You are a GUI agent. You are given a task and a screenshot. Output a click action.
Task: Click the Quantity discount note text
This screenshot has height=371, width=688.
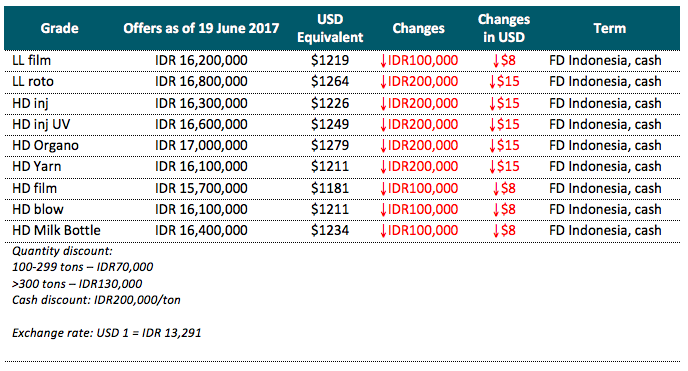coord(62,251)
